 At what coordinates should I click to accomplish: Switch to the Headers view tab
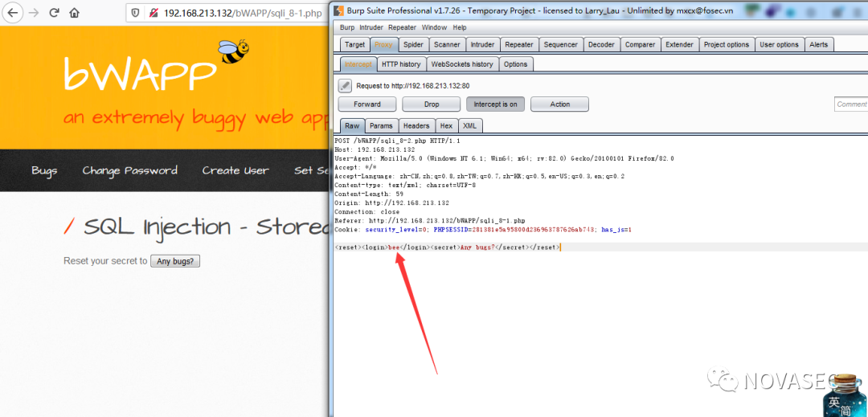pyautogui.click(x=416, y=125)
